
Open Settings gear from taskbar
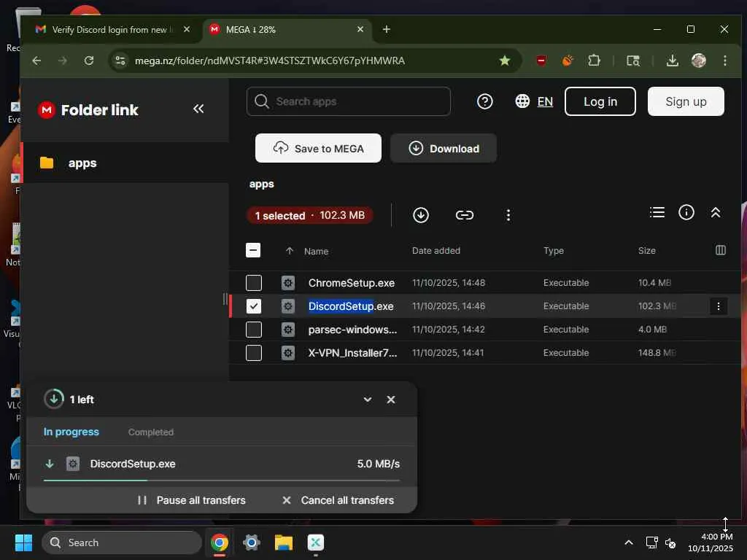pos(252,542)
